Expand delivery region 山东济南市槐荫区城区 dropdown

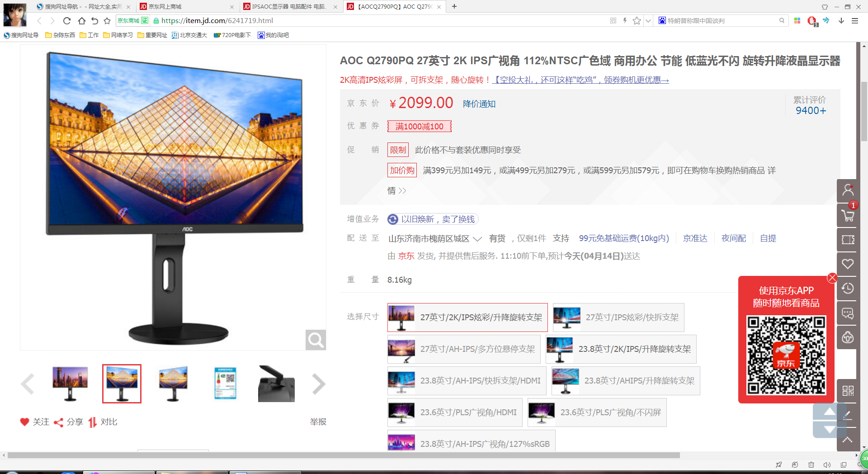(435, 238)
